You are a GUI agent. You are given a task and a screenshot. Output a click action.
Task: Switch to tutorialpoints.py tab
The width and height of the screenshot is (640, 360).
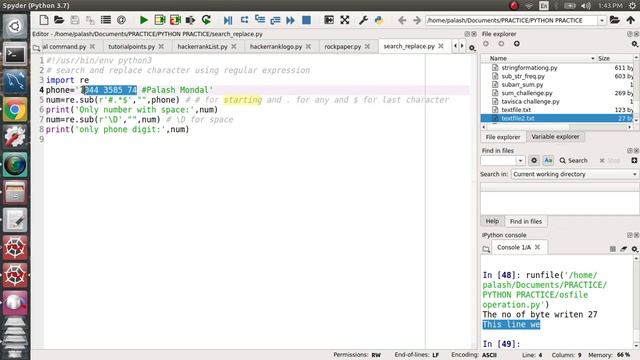click(131, 47)
